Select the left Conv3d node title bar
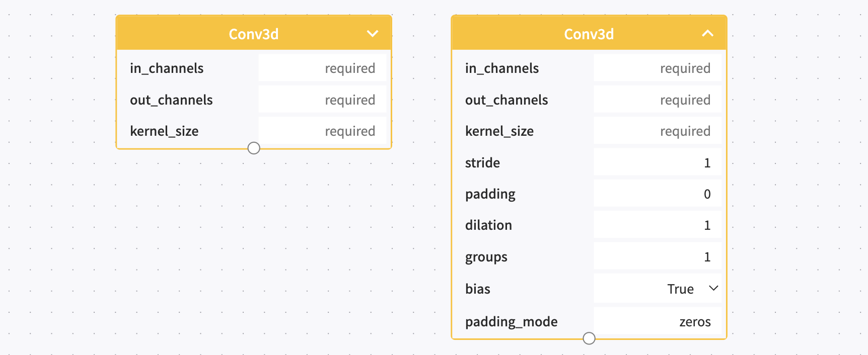Viewport: 868px width, 355px height. click(x=254, y=33)
